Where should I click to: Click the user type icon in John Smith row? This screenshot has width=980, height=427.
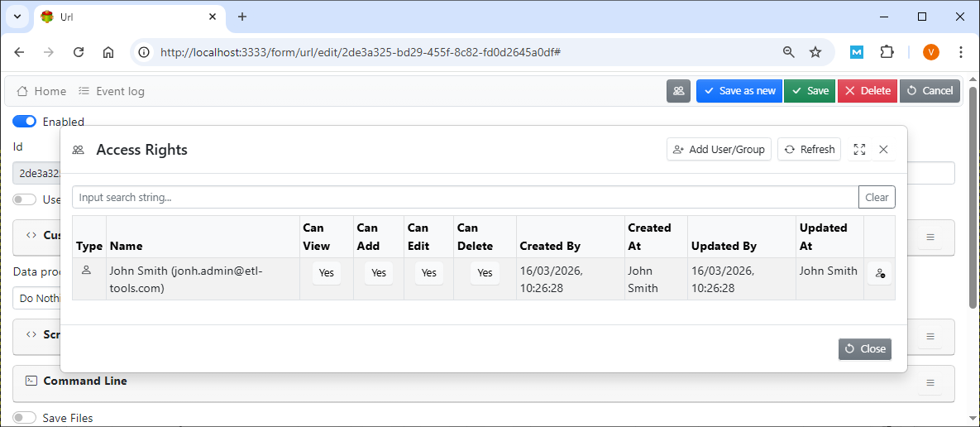pyautogui.click(x=87, y=270)
